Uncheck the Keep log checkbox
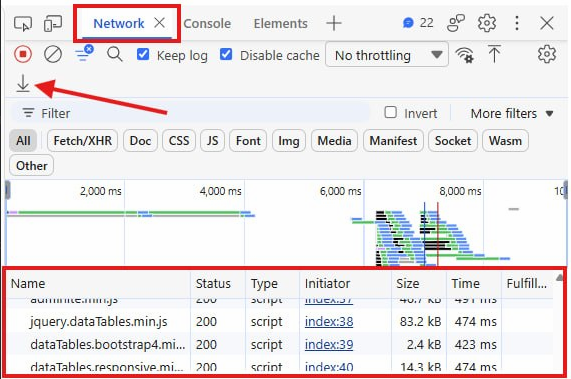571x379 pixels. point(143,54)
